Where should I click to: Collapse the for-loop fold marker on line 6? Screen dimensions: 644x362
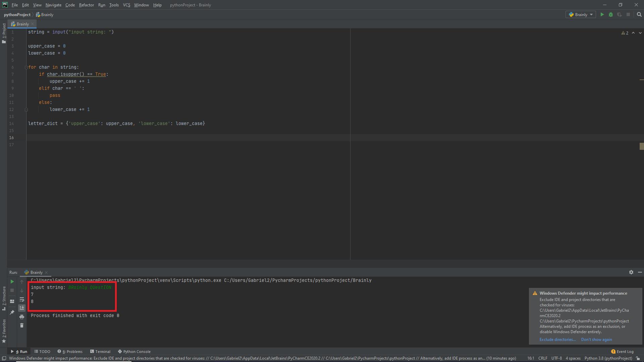26,67
